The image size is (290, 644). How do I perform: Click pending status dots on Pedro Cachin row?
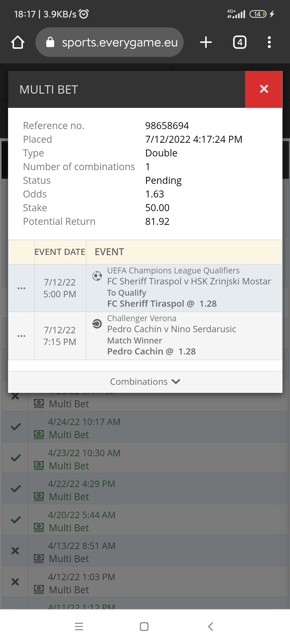point(21,336)
